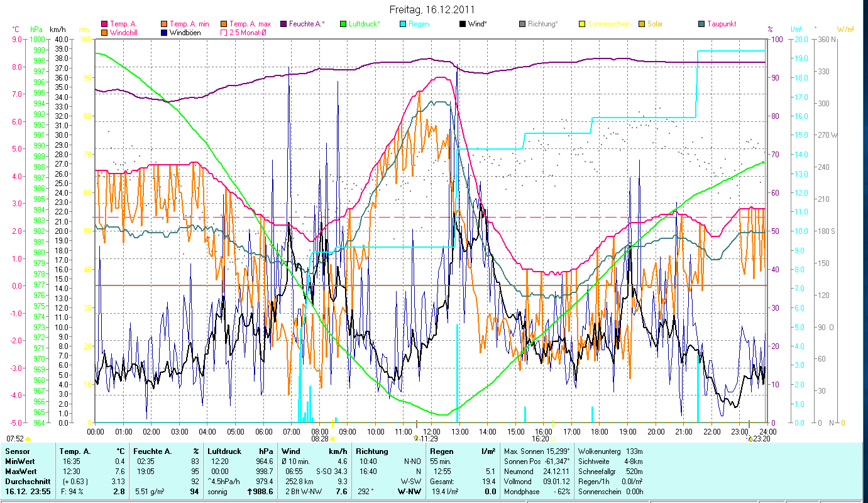868x503 pixels.
Task: Click the dark blue Windböen legend square
Action: coord(163,32)
